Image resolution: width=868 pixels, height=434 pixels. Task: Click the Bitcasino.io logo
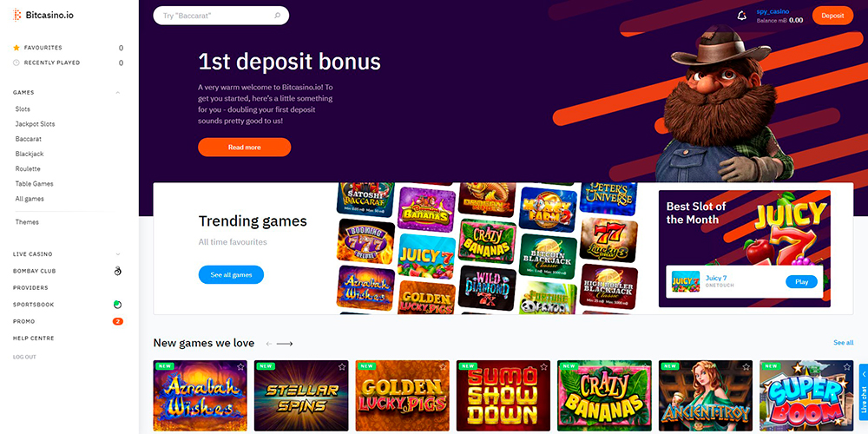point(43,15)
